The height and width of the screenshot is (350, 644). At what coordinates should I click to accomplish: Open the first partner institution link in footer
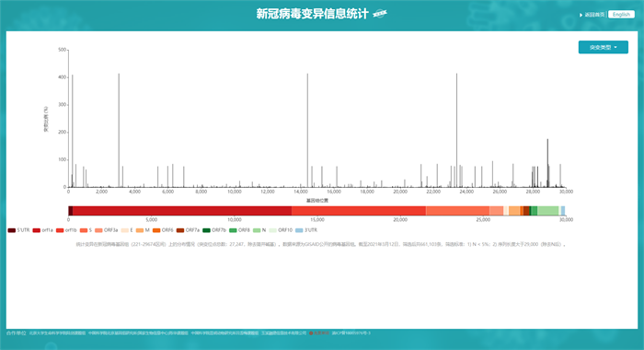coord(57,333)
